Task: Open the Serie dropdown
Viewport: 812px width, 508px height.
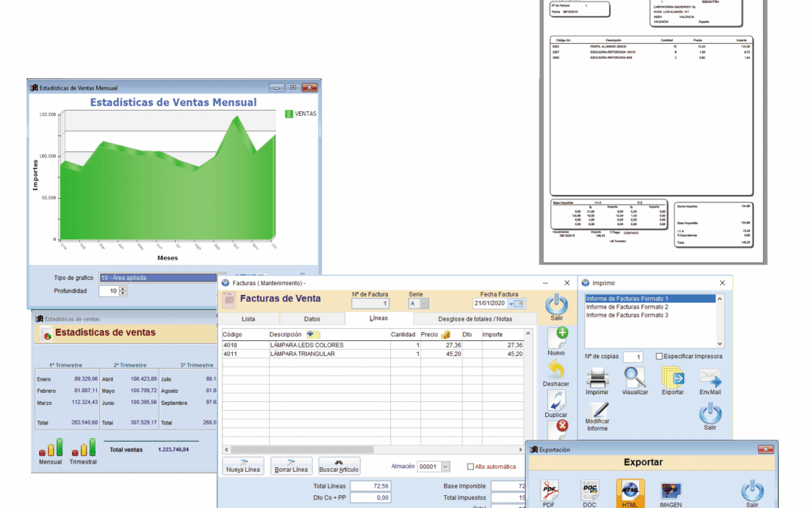Action: point(424,304)
